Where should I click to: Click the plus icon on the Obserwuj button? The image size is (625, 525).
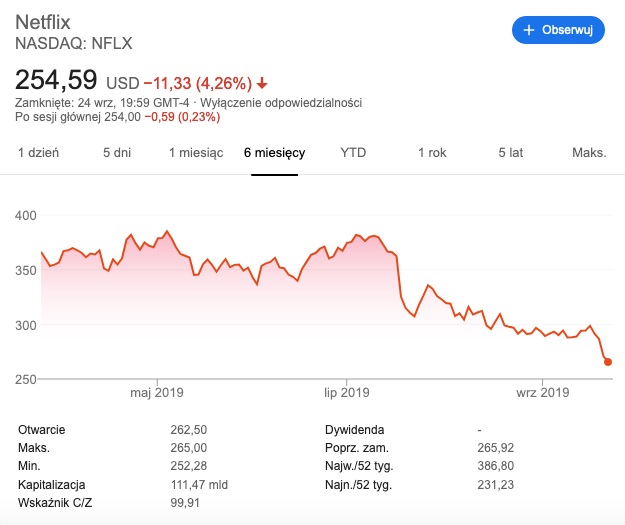point(529,31)
